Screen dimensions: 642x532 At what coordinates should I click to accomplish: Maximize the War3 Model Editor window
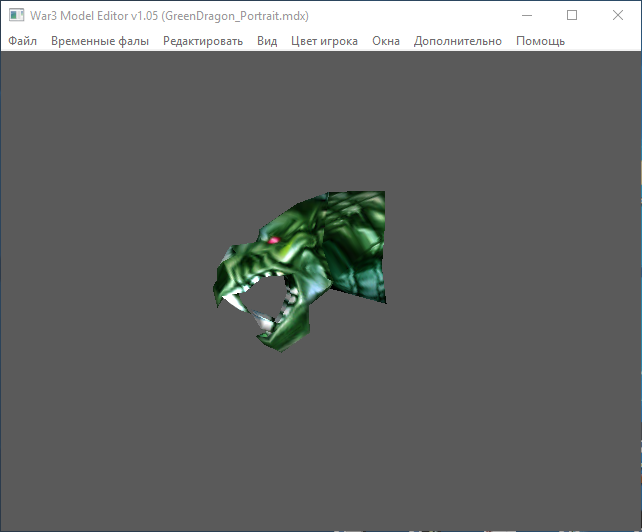coord(572,15)
